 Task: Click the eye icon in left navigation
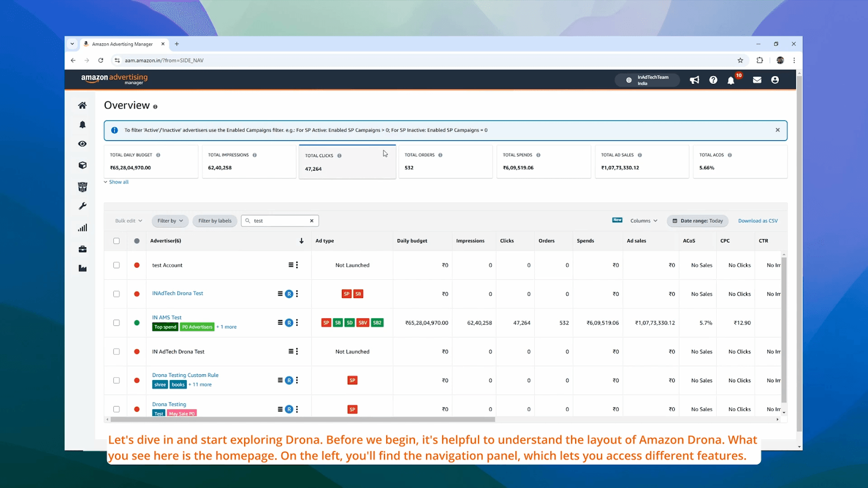[x=82, y=144]
